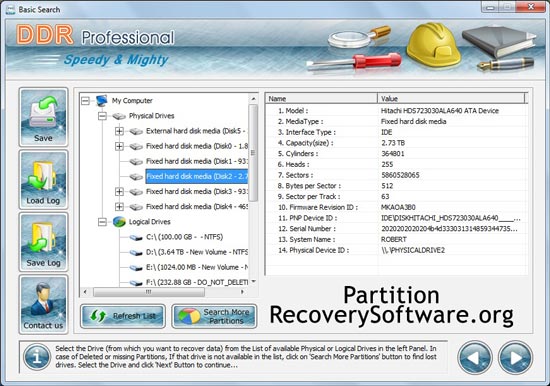
Task: Go to the next step arrow
Action: point(515,358)
